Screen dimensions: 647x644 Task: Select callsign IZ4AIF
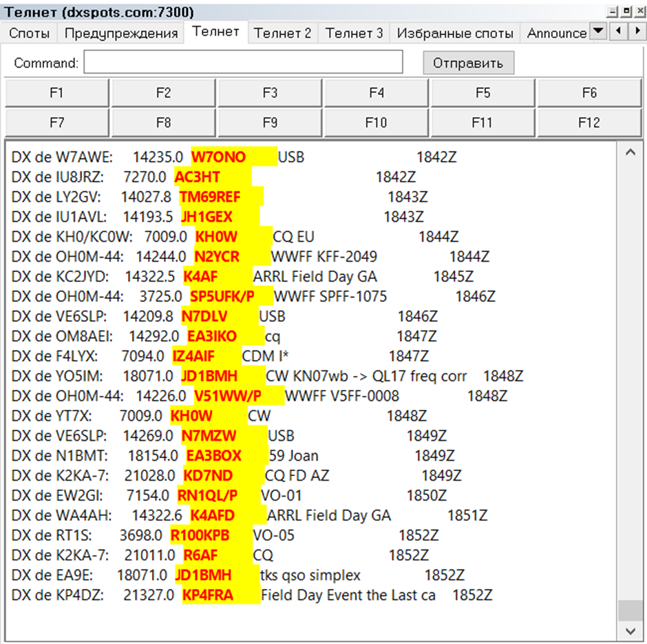[x=193, y=356]
